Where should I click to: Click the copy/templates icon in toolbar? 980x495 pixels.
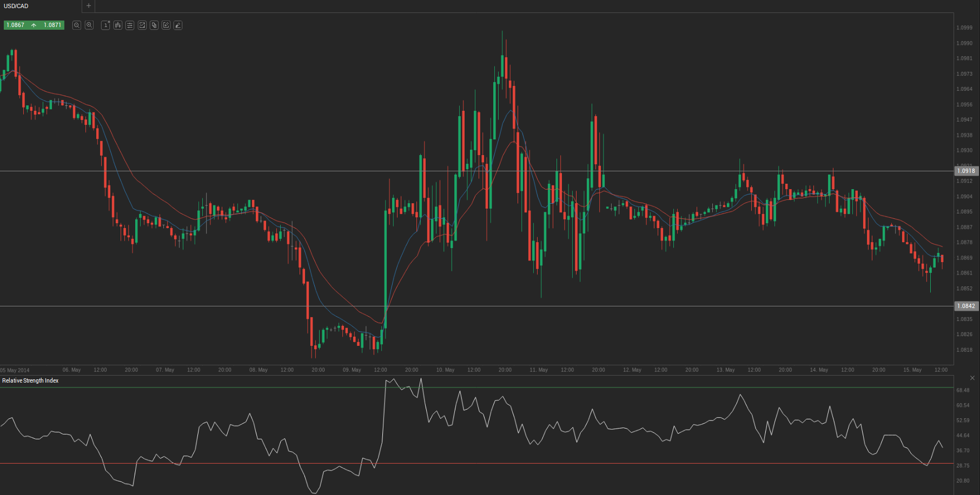[154, 25]
